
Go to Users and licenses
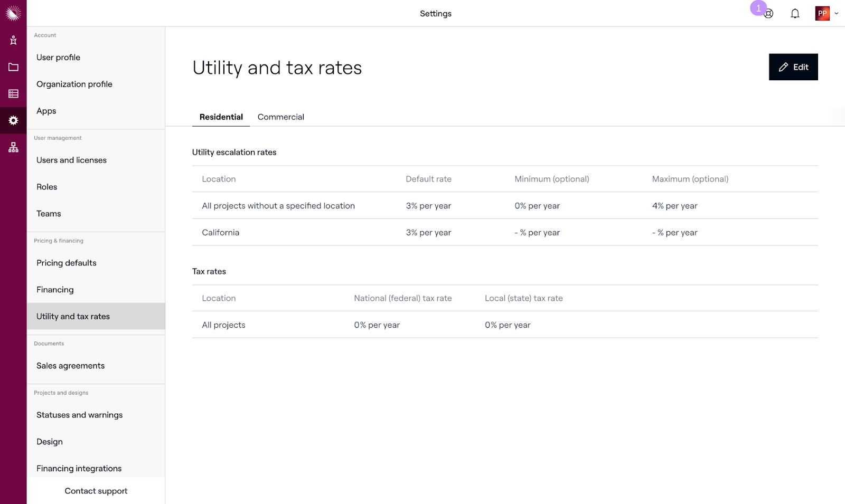pyautogui.click(x=71, y=160)
